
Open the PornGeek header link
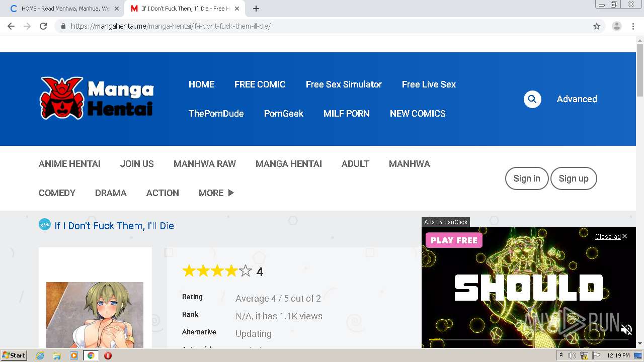coord(284,114)
